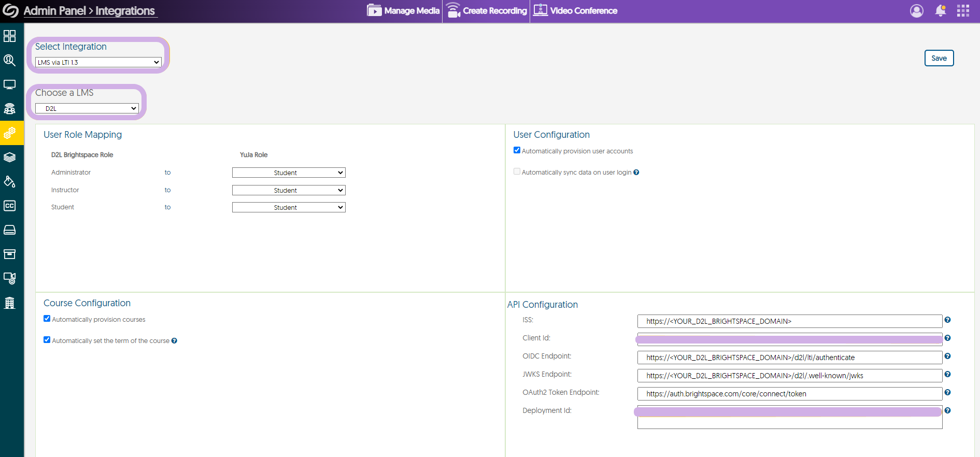The image size is (980, 457).
Task: Open the apps grid launcher icon
Action: (963, 11)
